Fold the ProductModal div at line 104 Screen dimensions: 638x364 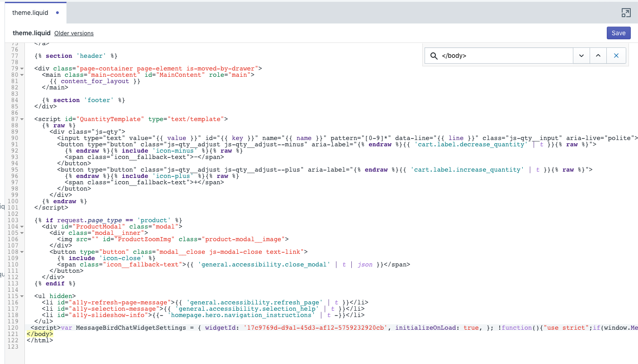pos(22,227)
